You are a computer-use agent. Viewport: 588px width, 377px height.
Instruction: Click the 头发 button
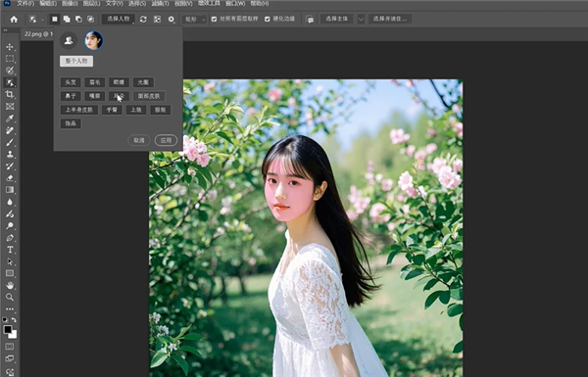coord(71,82)
